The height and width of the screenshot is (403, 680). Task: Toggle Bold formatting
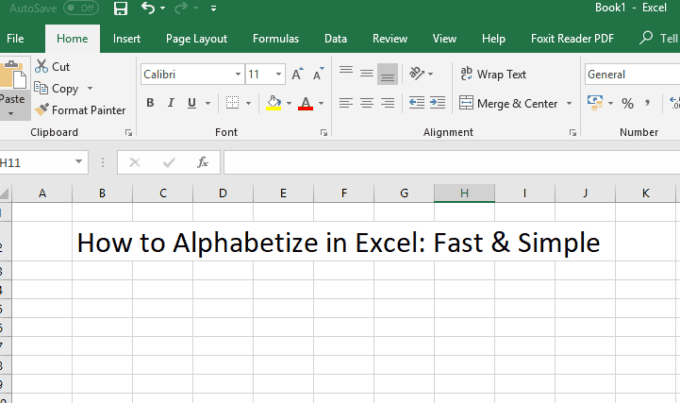(150, 103)
